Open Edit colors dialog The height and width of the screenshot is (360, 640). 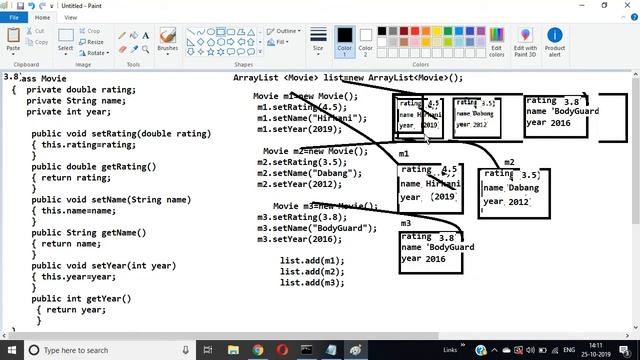496,42
